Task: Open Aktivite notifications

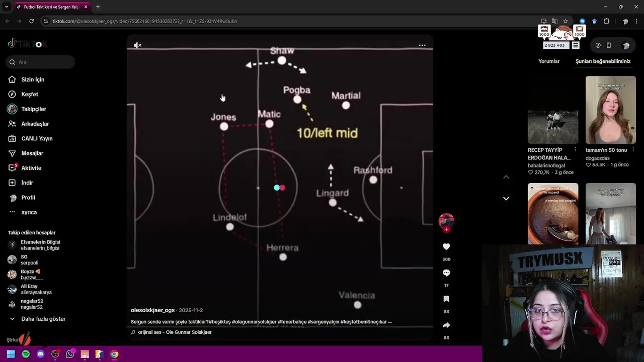Action: (31, 168)
